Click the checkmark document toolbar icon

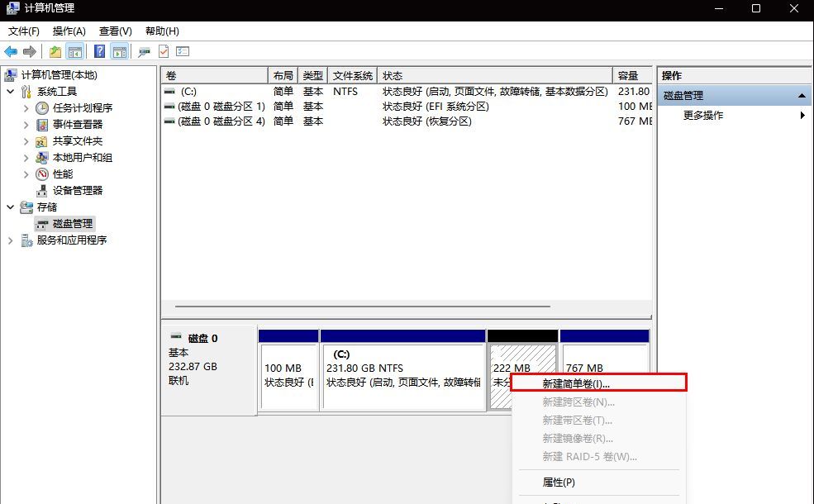164,51
